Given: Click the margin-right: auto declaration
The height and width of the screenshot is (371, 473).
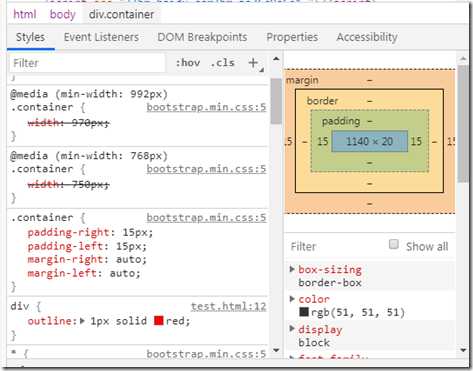Looking at the screenshot, I should point(87,259).
